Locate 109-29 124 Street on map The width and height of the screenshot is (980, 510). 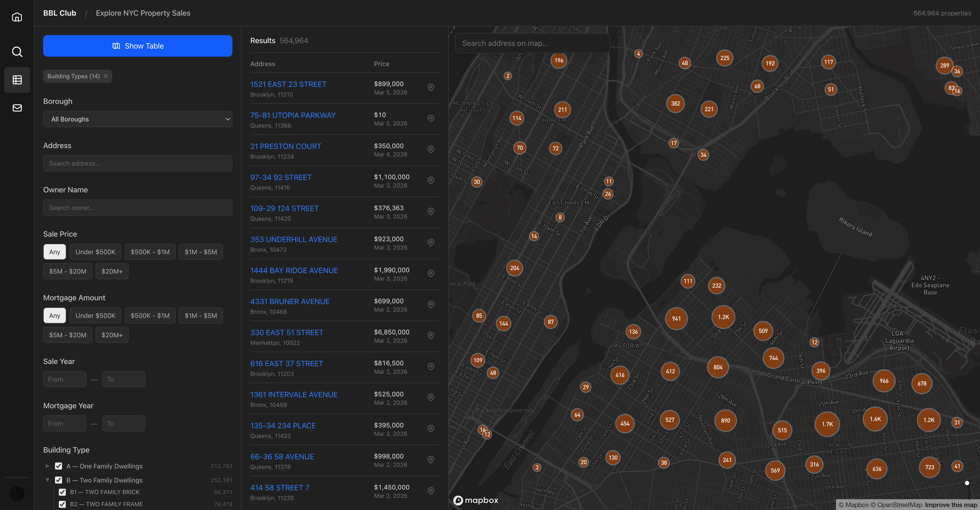431,211
